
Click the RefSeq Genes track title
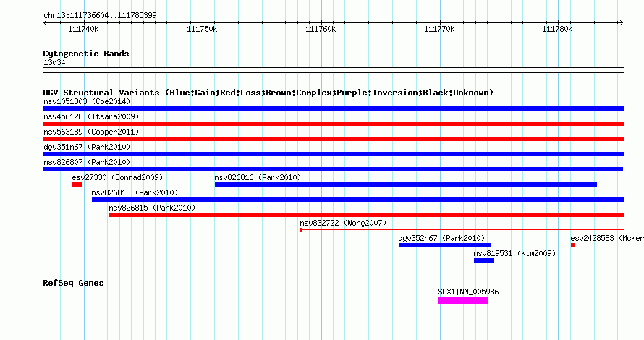coord(73,283)
